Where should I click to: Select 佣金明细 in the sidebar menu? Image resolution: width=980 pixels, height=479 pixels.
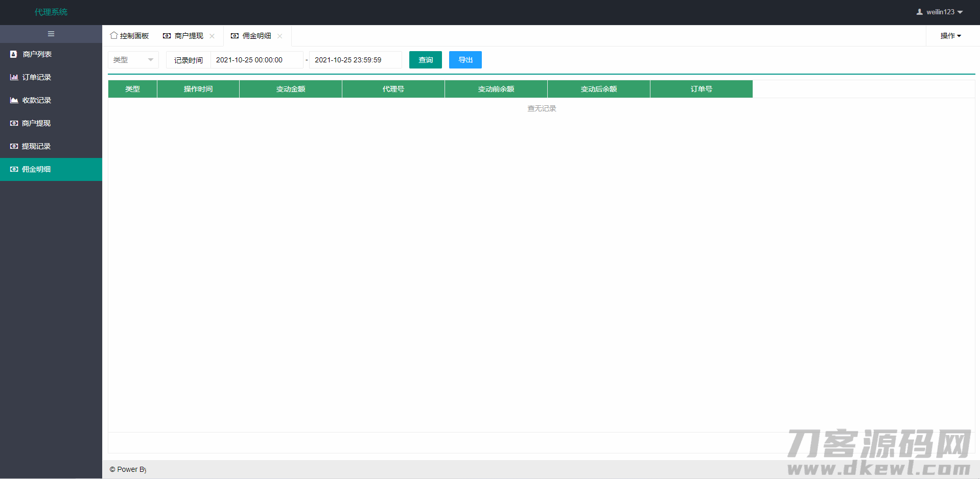tap(36, 169)
